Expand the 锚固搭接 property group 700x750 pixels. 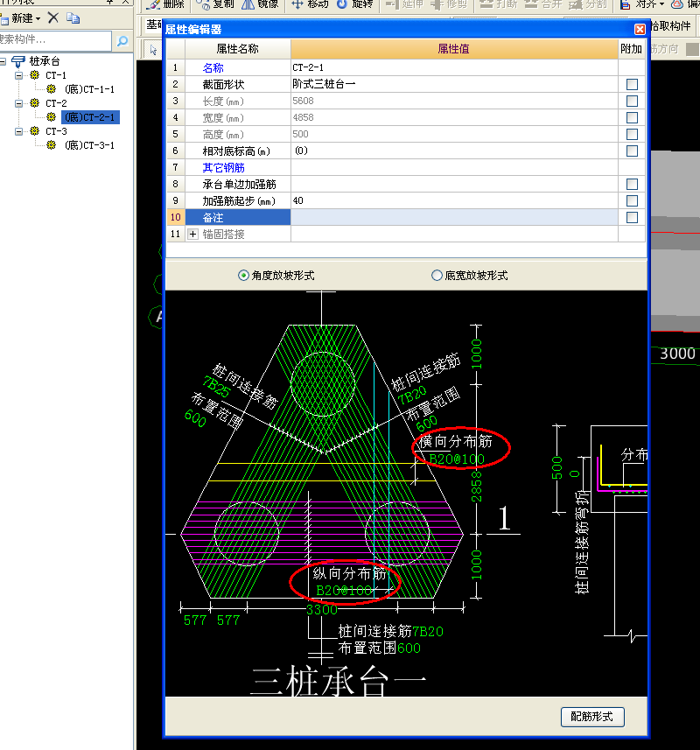(192, 235)
